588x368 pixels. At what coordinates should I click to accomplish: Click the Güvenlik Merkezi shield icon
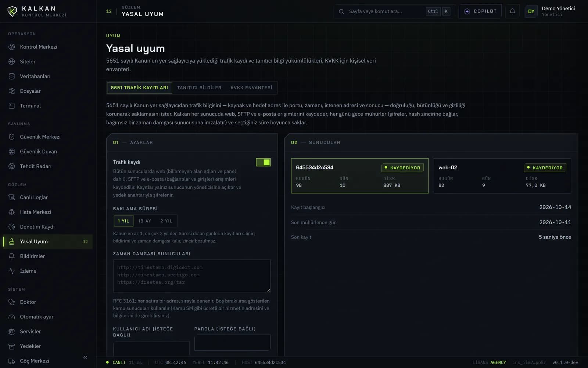click(x=12, y=137)
